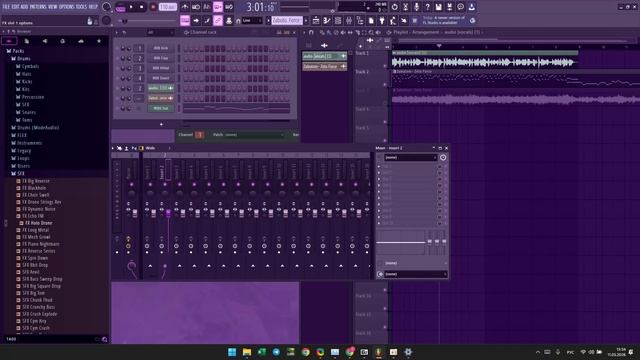Click the MIDI Out channel button

coord(161,108)
